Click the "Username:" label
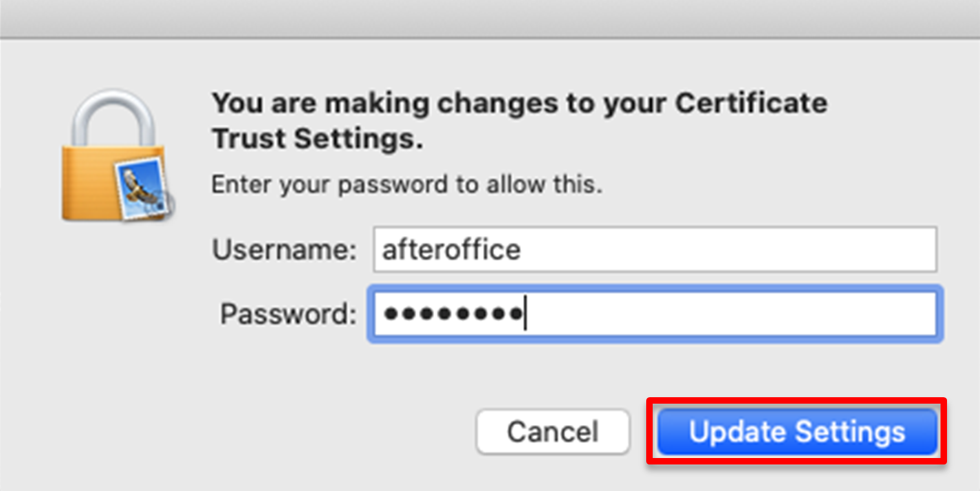Screen dimensions: 980x491 (x=284, y=250)
